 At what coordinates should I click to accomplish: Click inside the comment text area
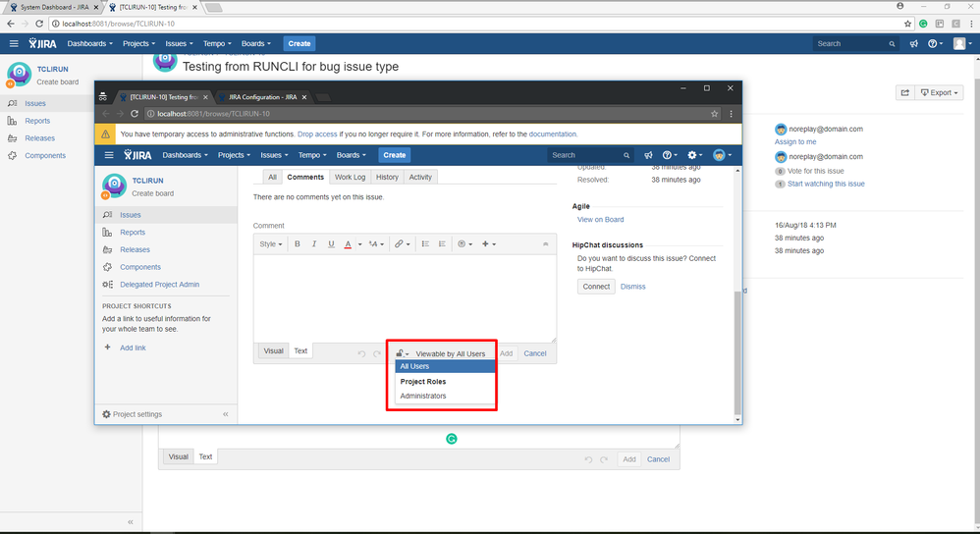[405, 297]
